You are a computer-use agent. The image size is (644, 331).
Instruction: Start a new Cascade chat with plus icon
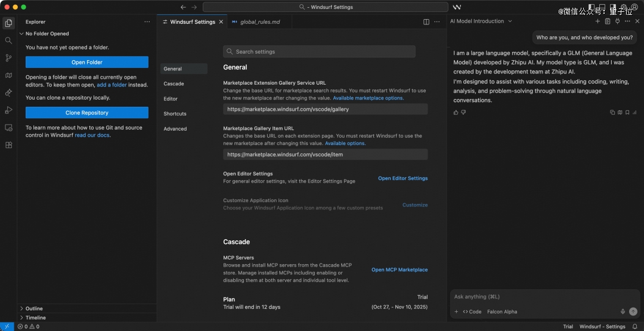tap(597, 21)
